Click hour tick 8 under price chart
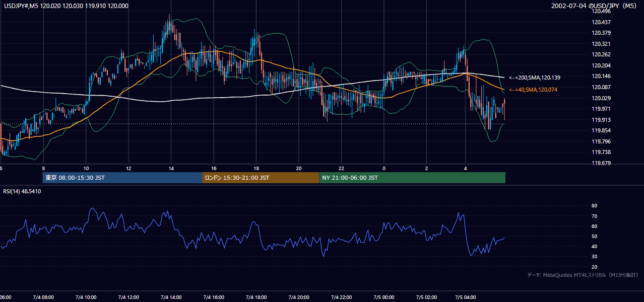 [x=43, y=169]
